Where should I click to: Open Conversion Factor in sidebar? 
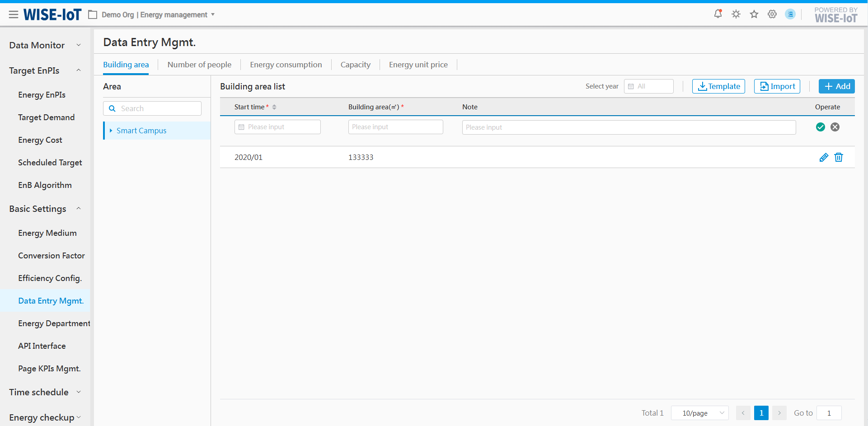click(51, 256)
